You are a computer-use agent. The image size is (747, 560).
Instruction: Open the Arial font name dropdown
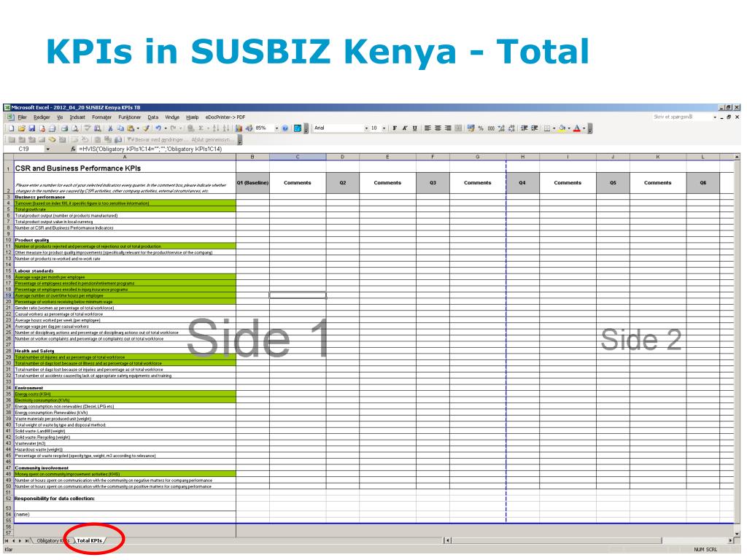pyautogui.click(x=366, y=128)
